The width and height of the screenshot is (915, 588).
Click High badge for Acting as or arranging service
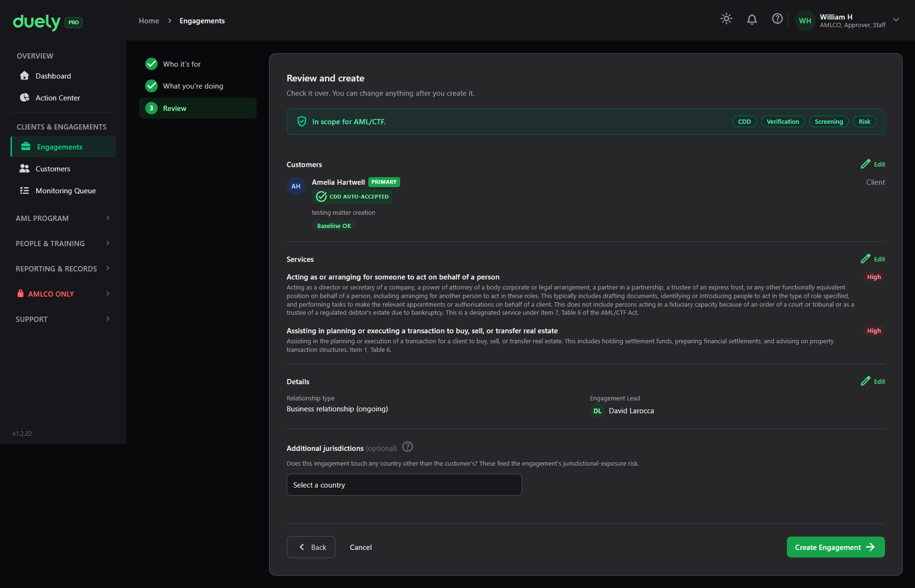click(874, 277)
